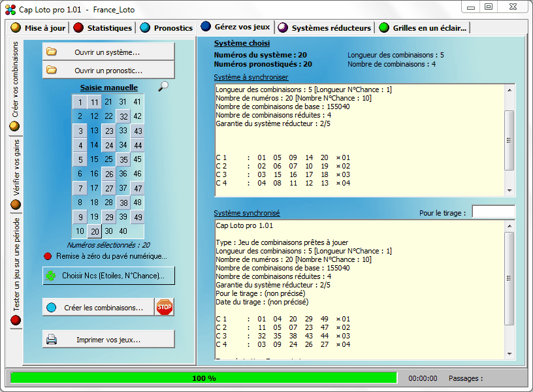Toggle number 49 on the number grid
This screenshot has height=392, width=533.
[138, 217]
